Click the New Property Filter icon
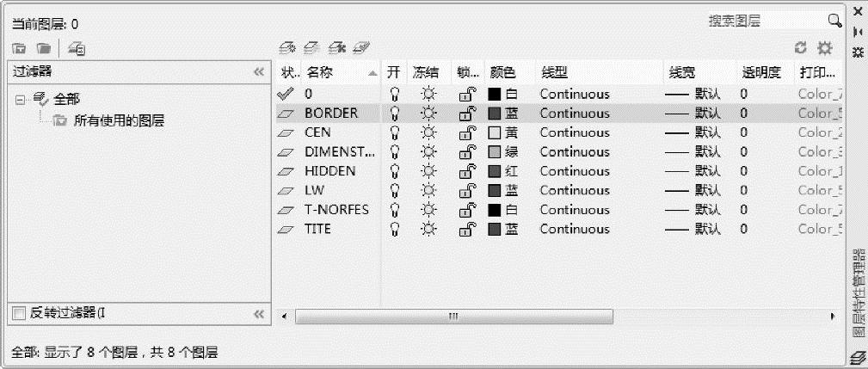868x369 pixels. (x=19, y=50)
